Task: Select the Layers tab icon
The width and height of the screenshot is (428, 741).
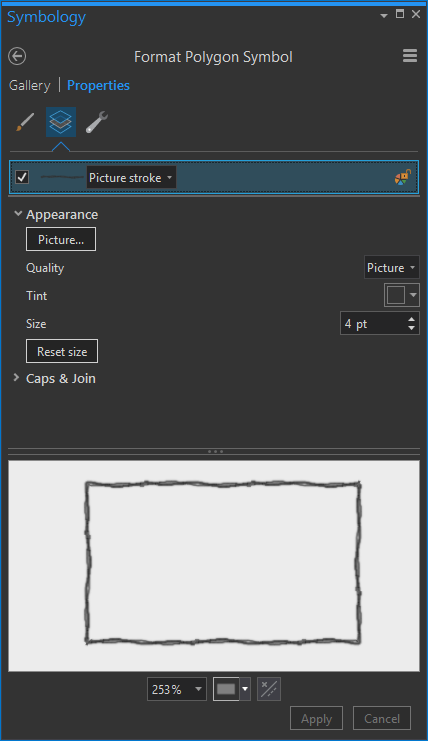Action: (x=60, y=122)
